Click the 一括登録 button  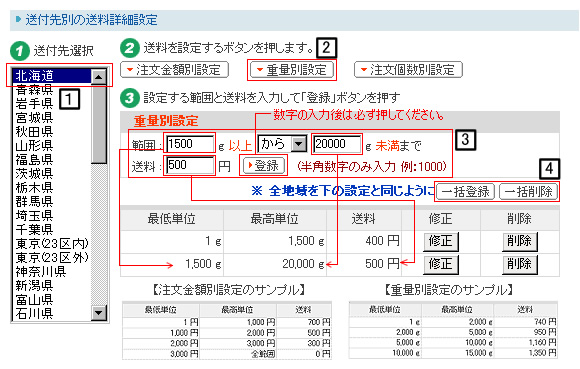pos(465,192)
